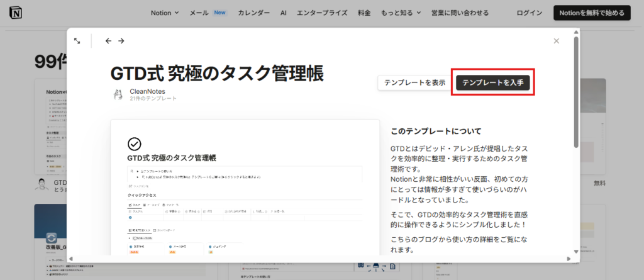Open the もっと知る dropdown menu
Viewport: 644px width, 280px height.
401,13
